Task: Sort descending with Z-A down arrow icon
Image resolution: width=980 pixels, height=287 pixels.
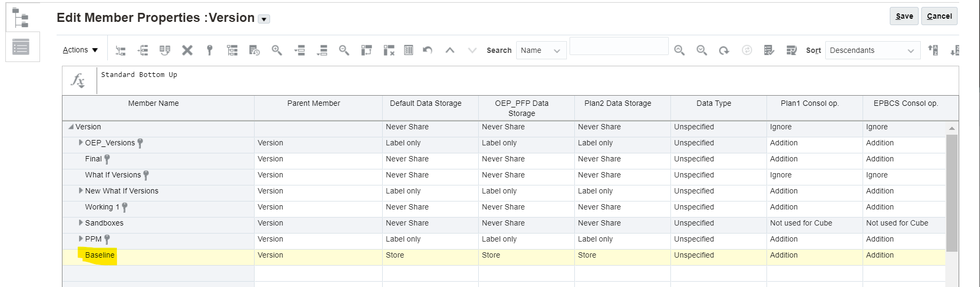Action: pos(954,50)
